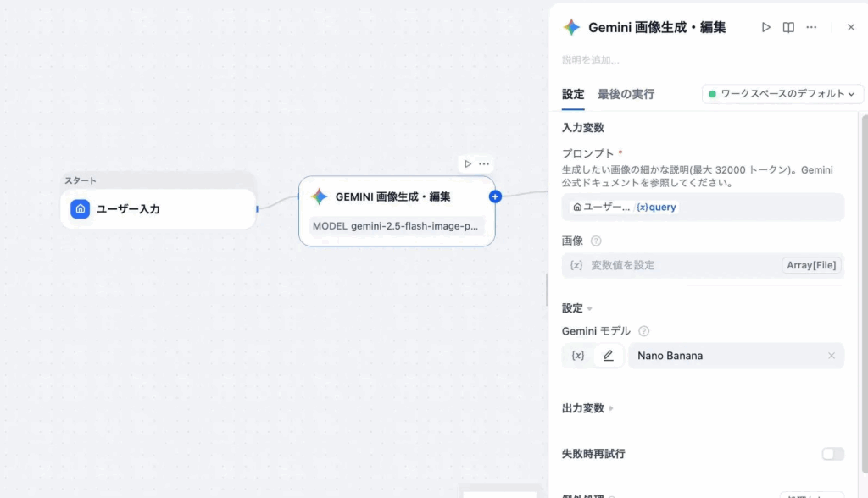
Task: Click the help icon beside Gemini モデル
Action: click(643, 331)
